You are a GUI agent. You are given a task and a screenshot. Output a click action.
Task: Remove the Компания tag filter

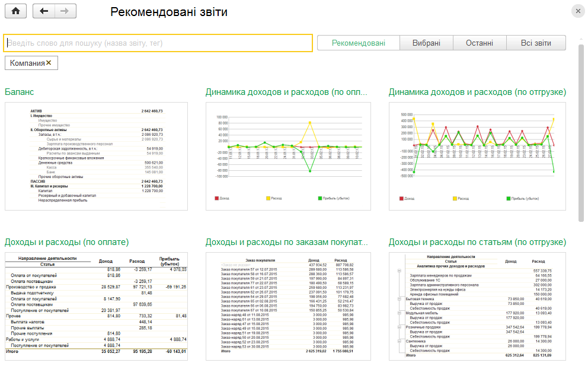(x=49, y=63)
